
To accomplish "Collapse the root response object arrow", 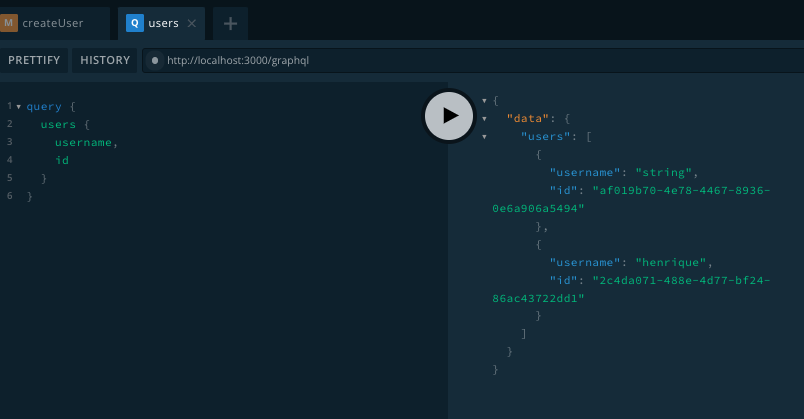I will (x=484, y=101).
